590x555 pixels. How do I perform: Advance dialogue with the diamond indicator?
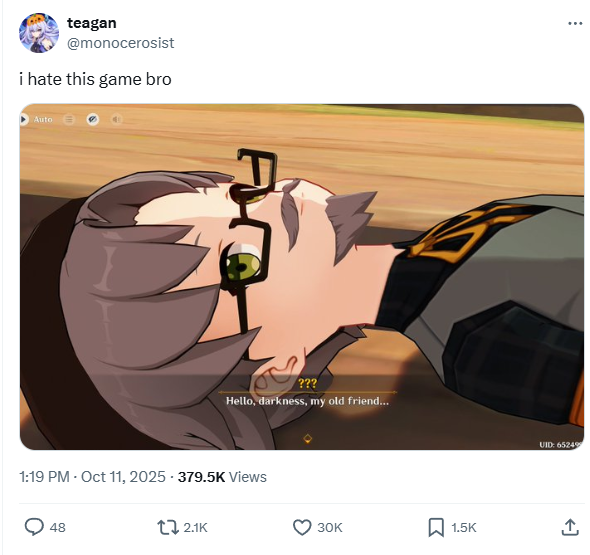(308, 439)
